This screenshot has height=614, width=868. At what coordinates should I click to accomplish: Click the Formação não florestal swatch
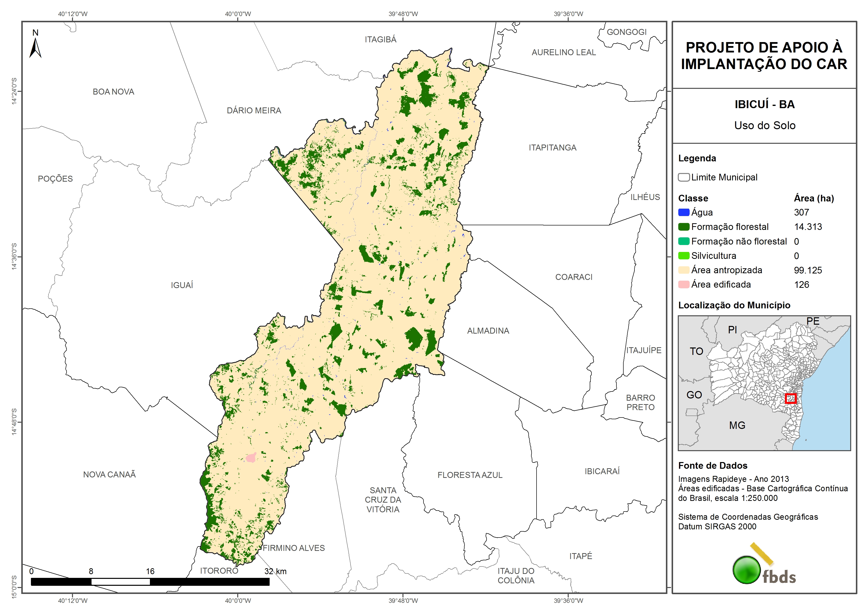click(x=683, y=241)
